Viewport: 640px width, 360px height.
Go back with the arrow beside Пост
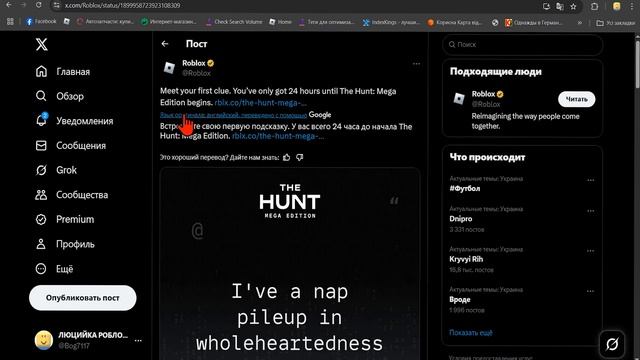tap(165, 44)
